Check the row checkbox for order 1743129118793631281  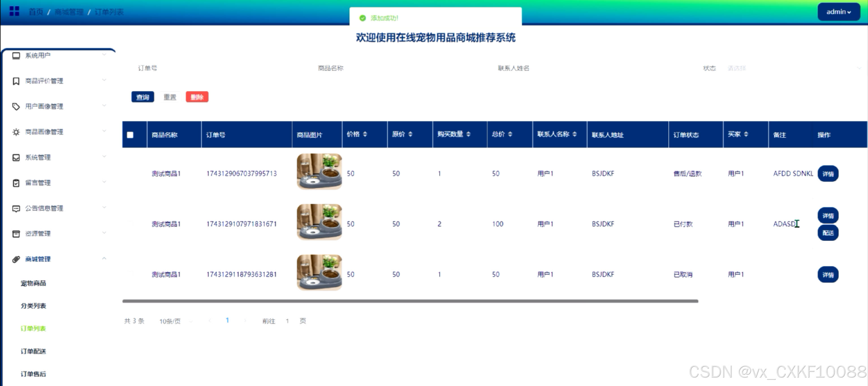pos(130,275)
